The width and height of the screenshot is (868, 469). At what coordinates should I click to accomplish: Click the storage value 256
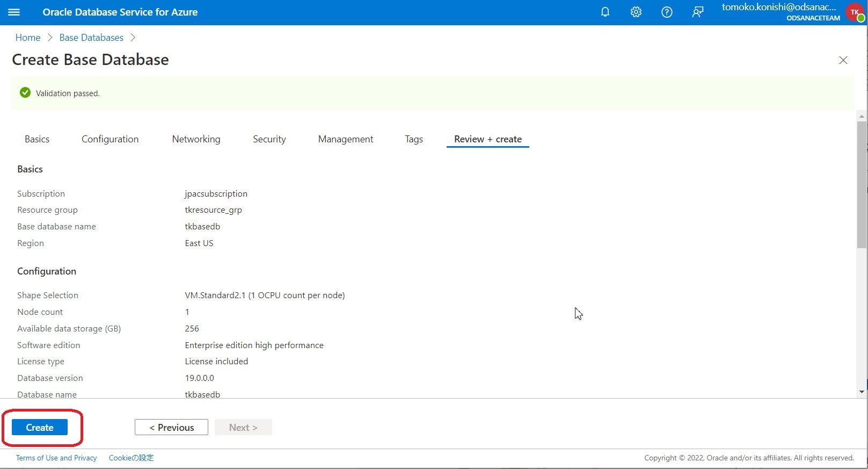coord(192,328)
